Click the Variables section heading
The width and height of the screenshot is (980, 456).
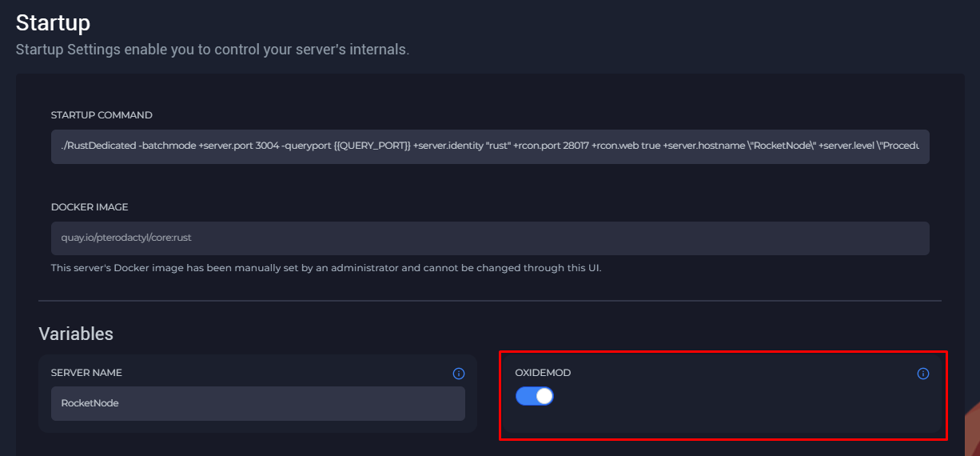click(76, 334)
